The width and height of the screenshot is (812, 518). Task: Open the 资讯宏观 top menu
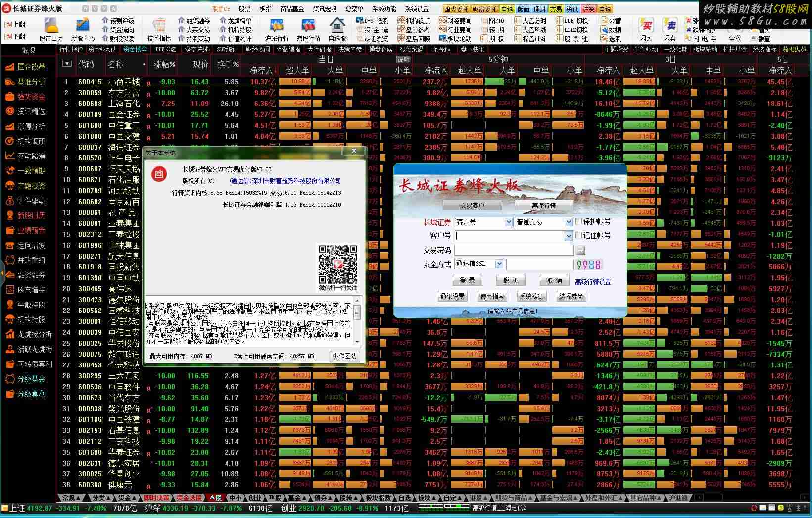pyautogui.click(x=325, y=9)
